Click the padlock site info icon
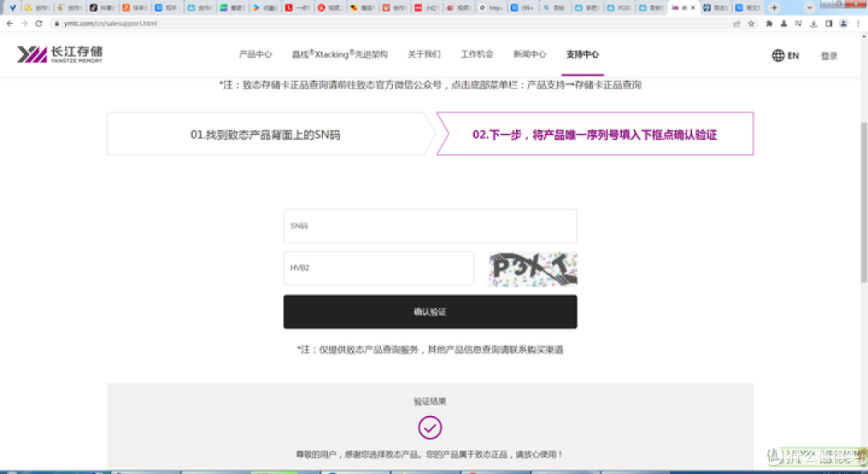This screenshot has height=474, width=868. [56, 24]
